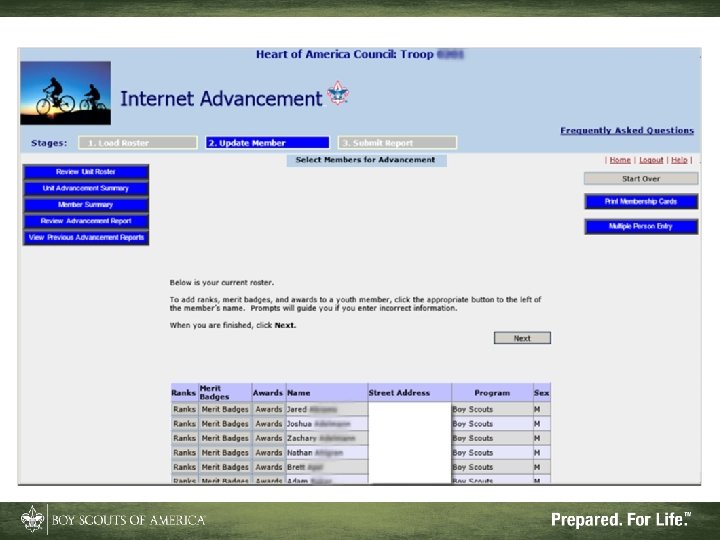Click Merit Badges button for Nathan
This screenshot has height=540, width=720.
tap(225, 453)
